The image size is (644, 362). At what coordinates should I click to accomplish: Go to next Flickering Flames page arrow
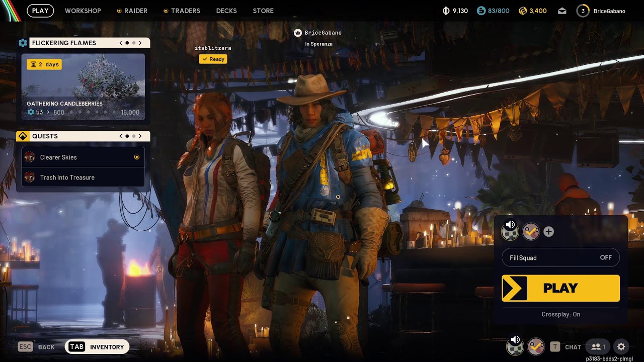pyautogui.click(x=140, y=43)
